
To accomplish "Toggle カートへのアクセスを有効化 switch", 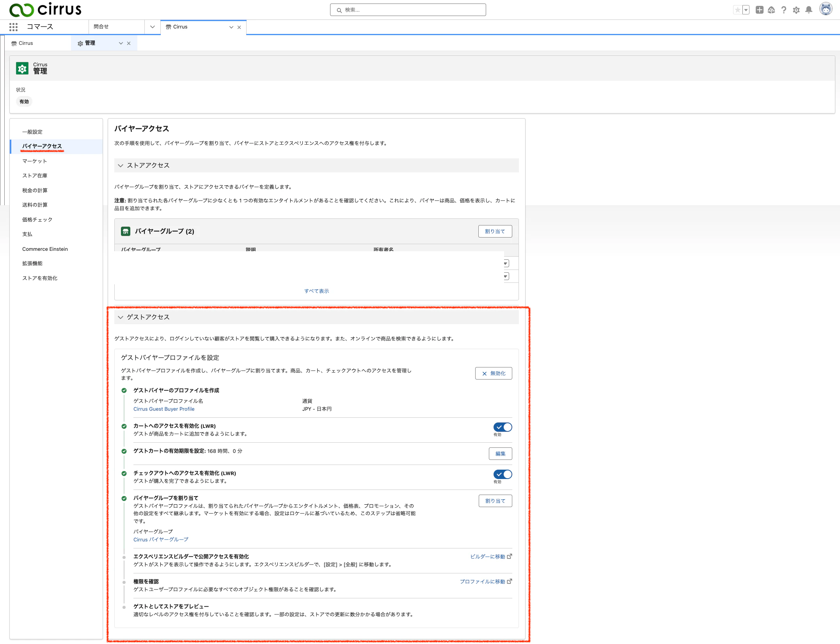I will 503,427.
